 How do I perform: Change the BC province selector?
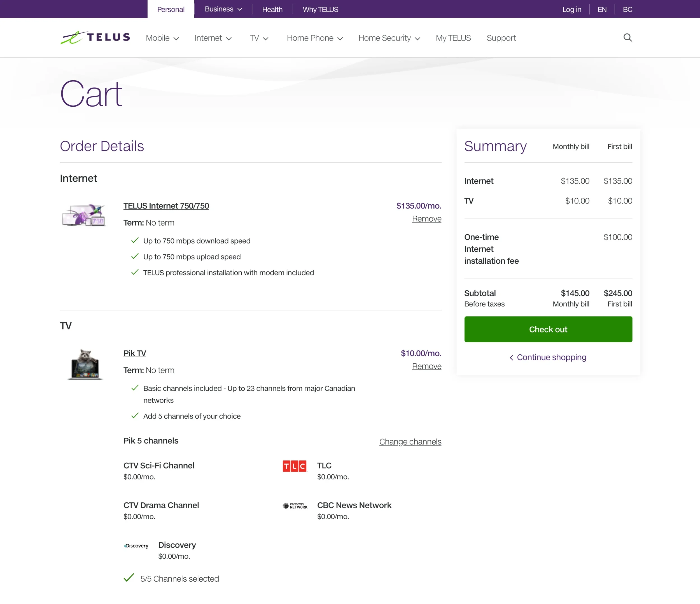[x=627, y=10]
